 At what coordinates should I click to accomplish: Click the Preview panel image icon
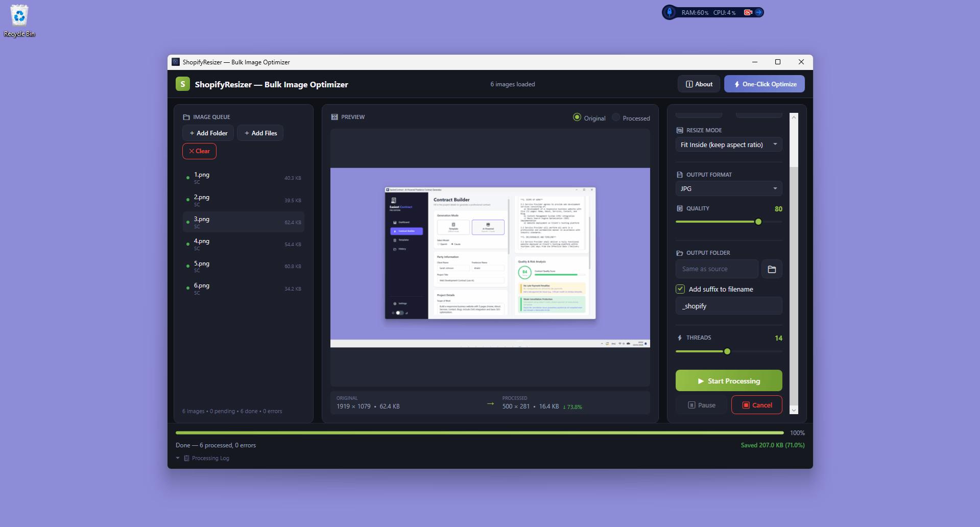[334, 117]
